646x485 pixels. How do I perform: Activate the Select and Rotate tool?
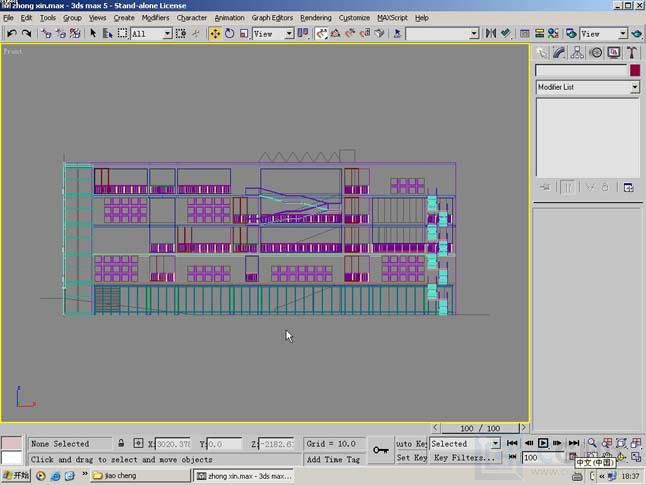click(x=229, y=33)
